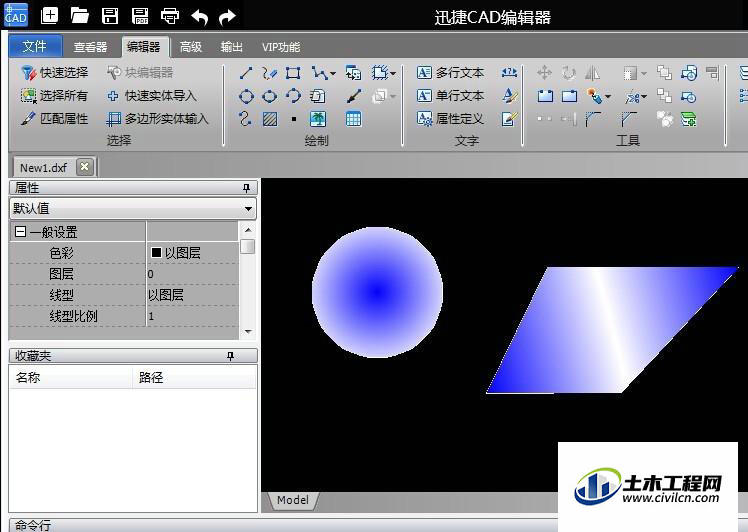Switch to the 编辑器 tab

click(x=144, y=47)
